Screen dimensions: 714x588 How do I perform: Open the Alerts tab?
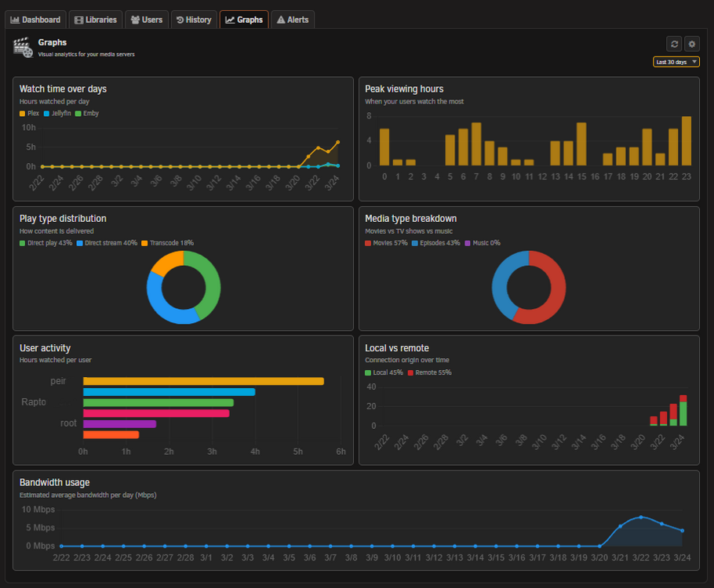(x=293, y=20)
